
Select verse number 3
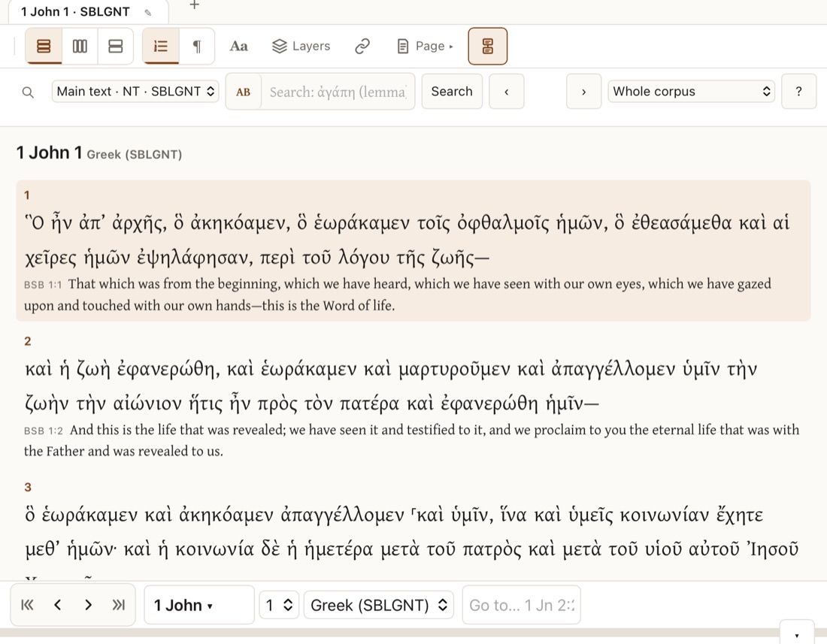(27, 488)
